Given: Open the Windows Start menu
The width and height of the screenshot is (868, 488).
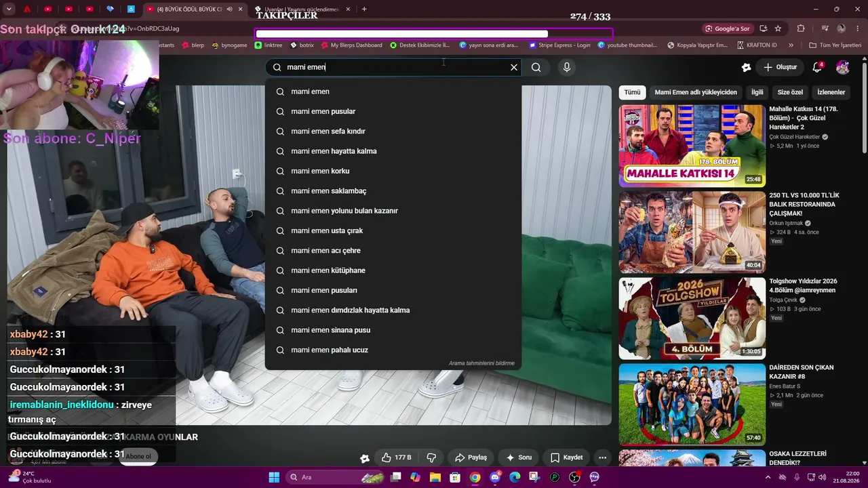Looking at the screenshot, I should 274,477.
